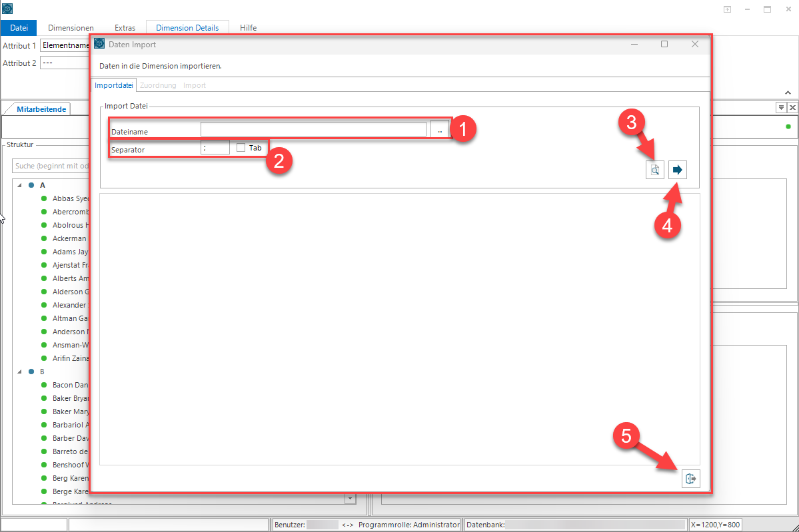
Task: Click the exit door icon in dialog
Action: [x=690, y=479]
